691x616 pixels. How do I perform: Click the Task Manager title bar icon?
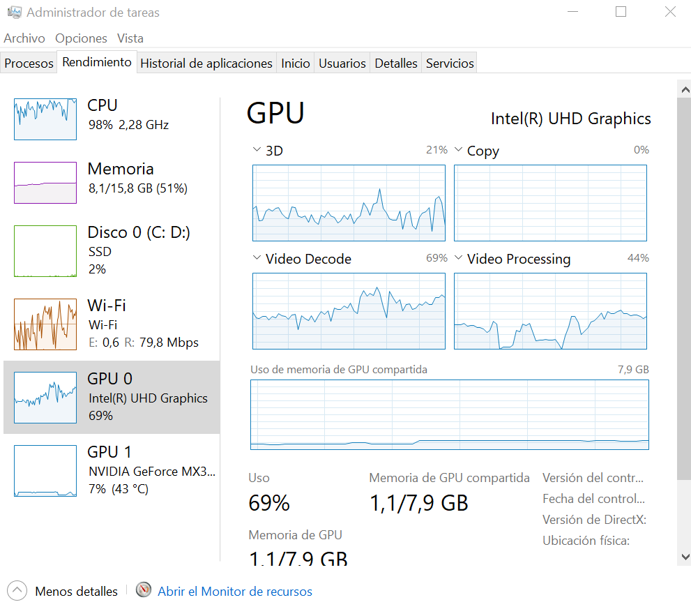(14, 13)
